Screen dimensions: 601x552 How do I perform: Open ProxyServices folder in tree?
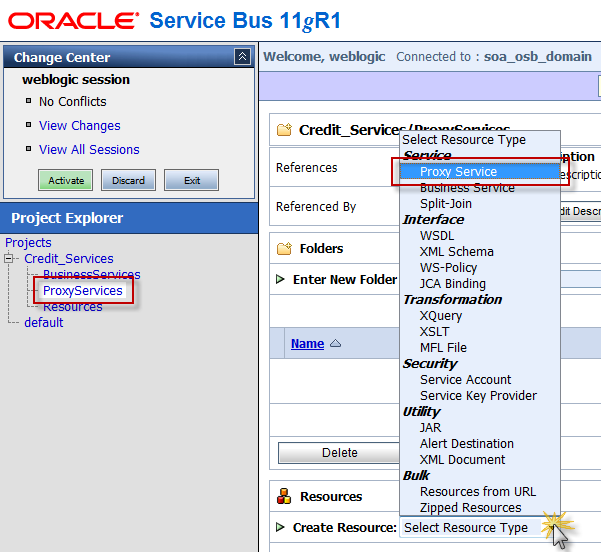(82, 291)
